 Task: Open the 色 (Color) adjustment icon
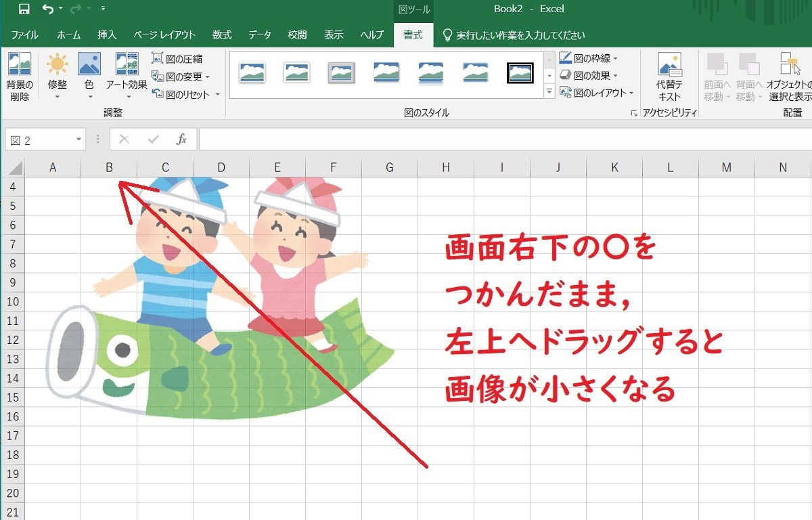click(x=89, y=64)
